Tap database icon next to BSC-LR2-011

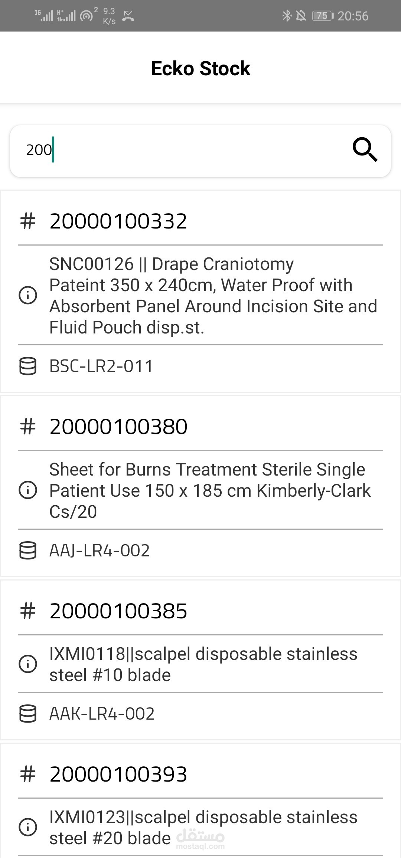pyautogui.click(x=28, y=366)
